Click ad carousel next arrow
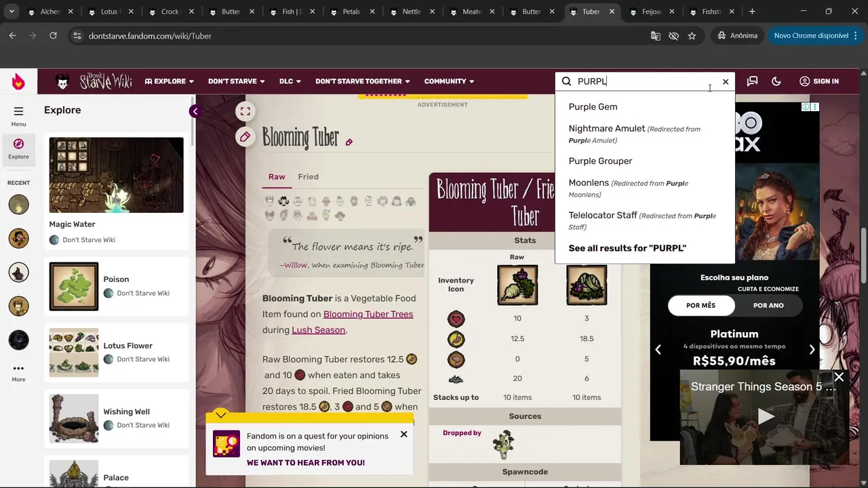 pyautogui.click(x=812, y=350)
